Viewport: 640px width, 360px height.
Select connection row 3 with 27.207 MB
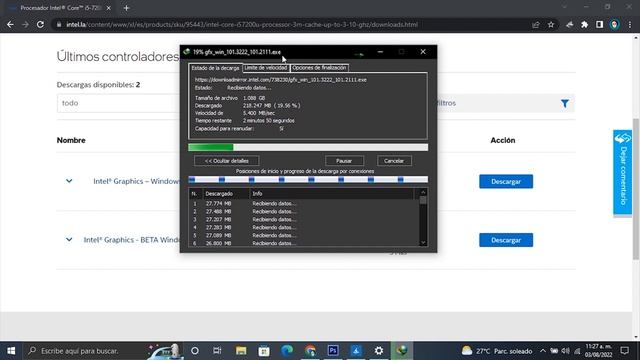click(x=304, y=219)
